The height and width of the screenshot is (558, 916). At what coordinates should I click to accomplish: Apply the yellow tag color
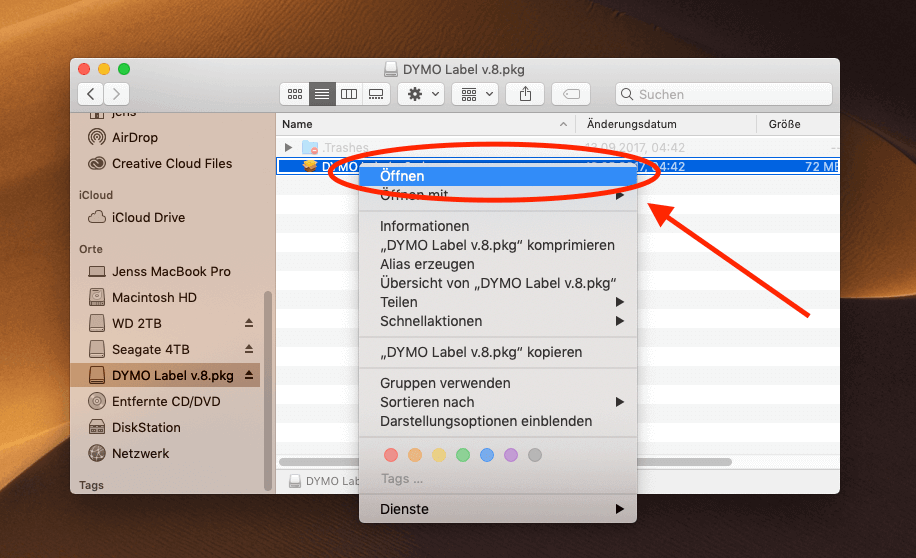point(439,455)
